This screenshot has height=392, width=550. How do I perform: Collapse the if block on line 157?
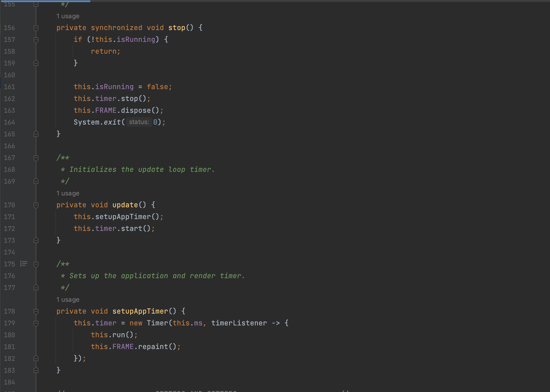click(36, 39)
